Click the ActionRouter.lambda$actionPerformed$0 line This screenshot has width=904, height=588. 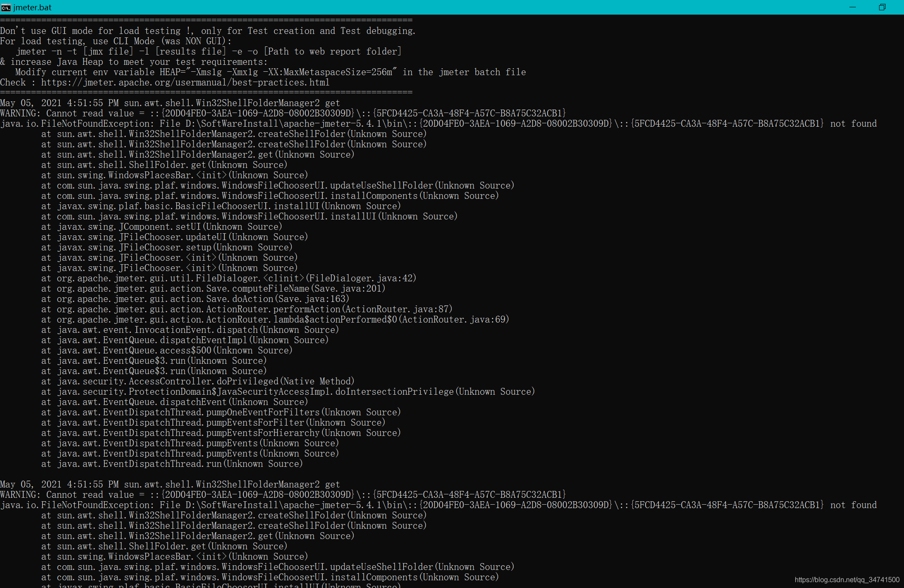pos(275,320)
